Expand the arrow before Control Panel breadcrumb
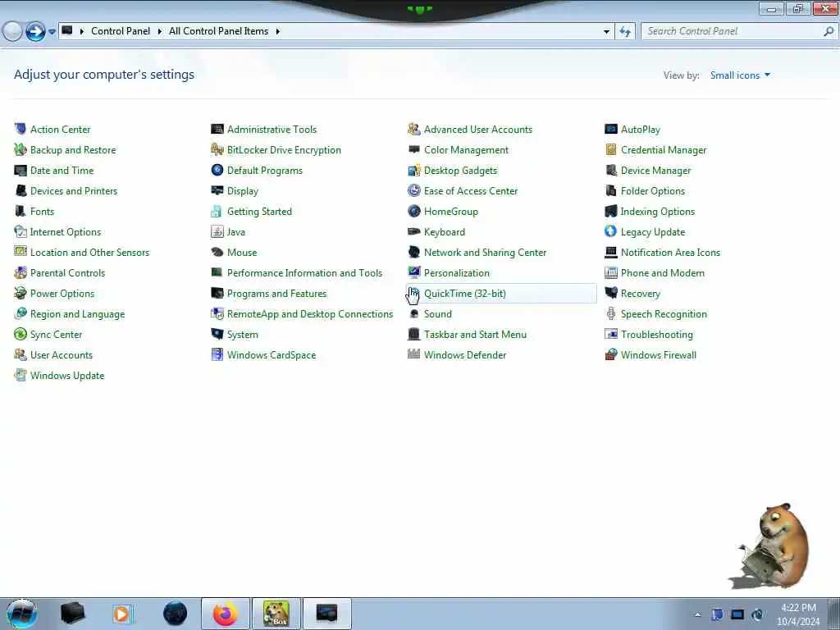840x630 pixels. point(82,31)
